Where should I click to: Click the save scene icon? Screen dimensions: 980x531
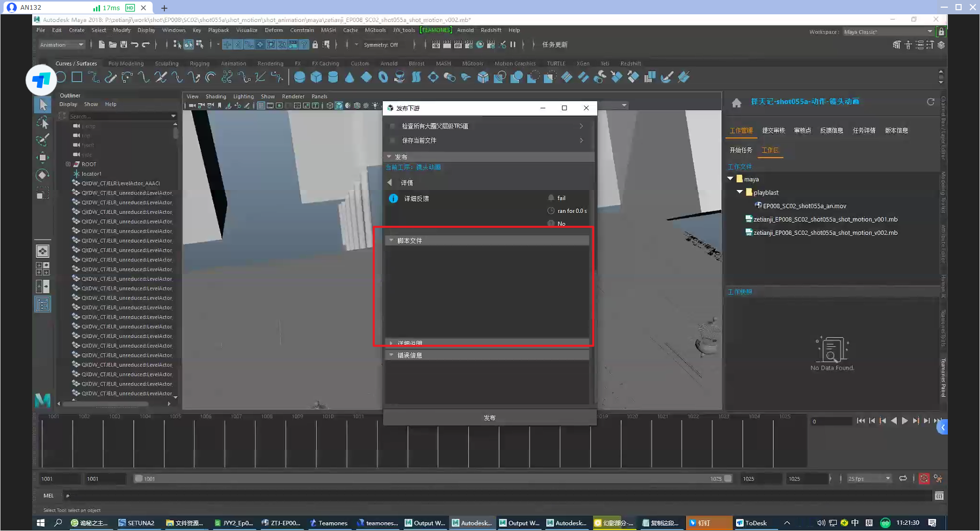(124, 45)
